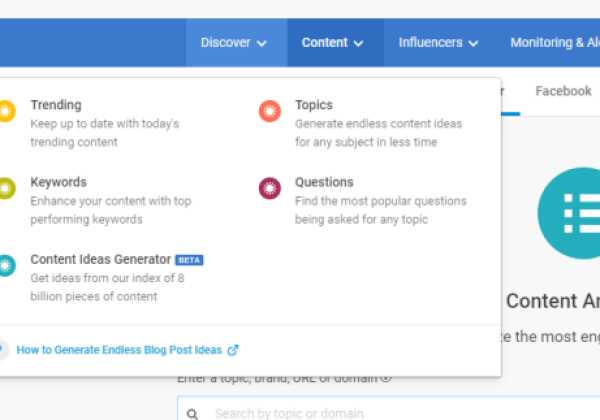Expand the Discover dropdown in the navbar

(x=234, y=43)
